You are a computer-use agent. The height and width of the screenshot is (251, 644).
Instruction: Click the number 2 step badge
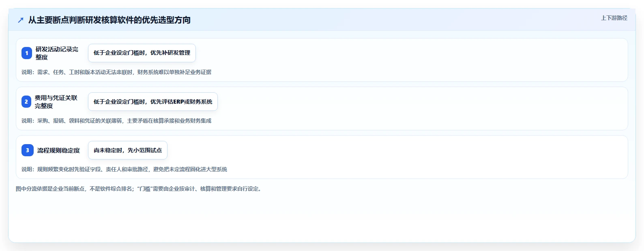(26, 102)
